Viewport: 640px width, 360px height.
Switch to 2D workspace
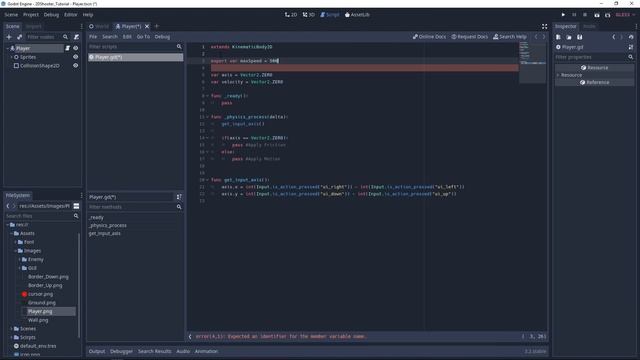291,15
